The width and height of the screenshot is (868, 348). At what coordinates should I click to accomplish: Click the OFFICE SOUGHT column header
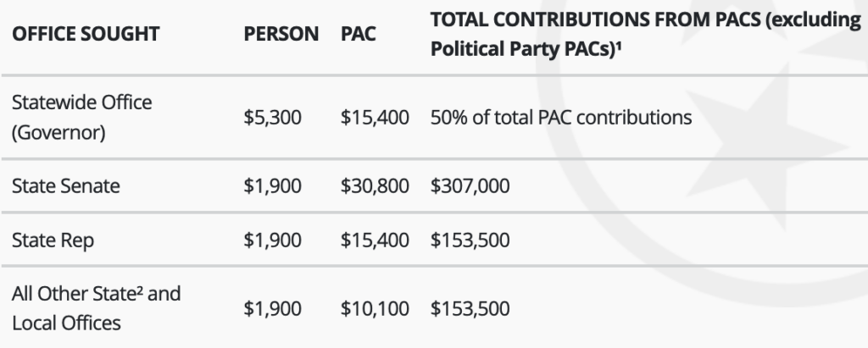pos(86,35)
